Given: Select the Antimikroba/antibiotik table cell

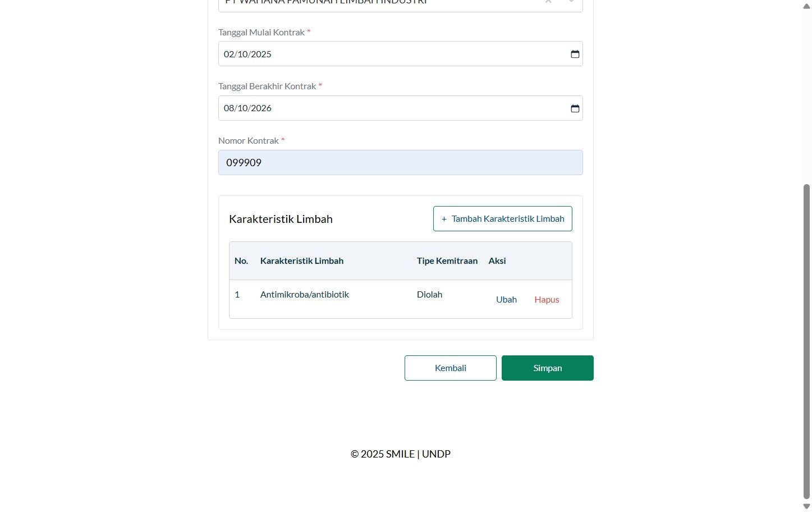Looking at the screenshot, I should click(305, 295).
